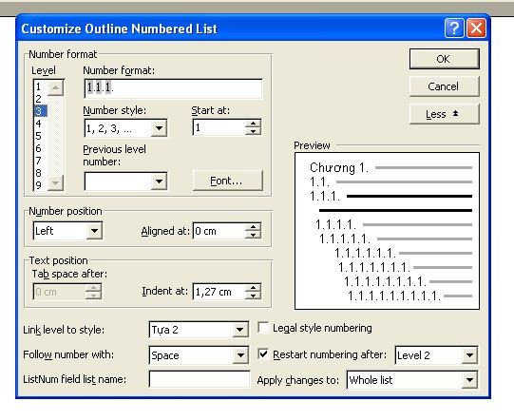Select level 1 in the Level list
The image size is (514, 420).
(39, 86)
